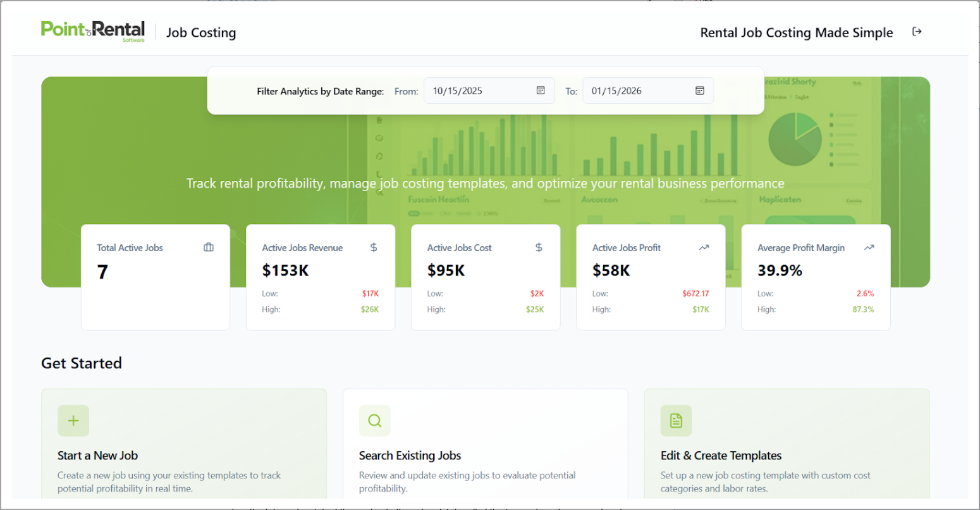Click the plus icon for Start a New Job
The image size is (980, 510).
tap(73, 421)
